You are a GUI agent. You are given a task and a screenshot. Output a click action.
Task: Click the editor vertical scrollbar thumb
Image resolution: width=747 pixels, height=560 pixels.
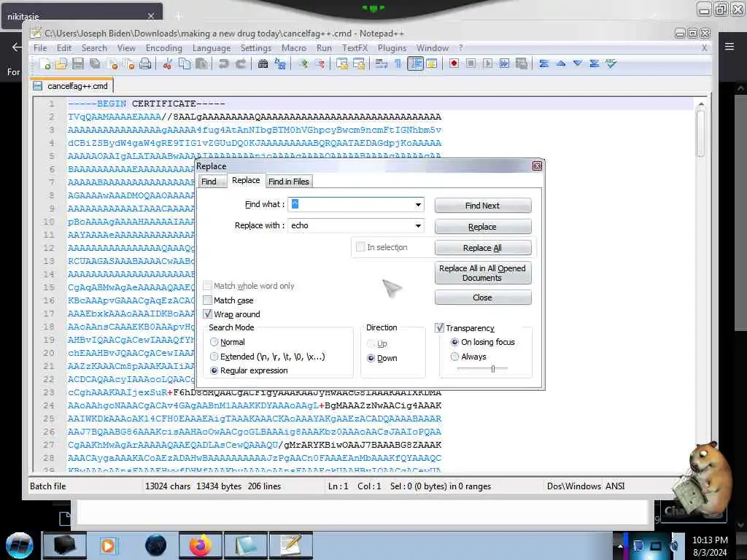700,133
